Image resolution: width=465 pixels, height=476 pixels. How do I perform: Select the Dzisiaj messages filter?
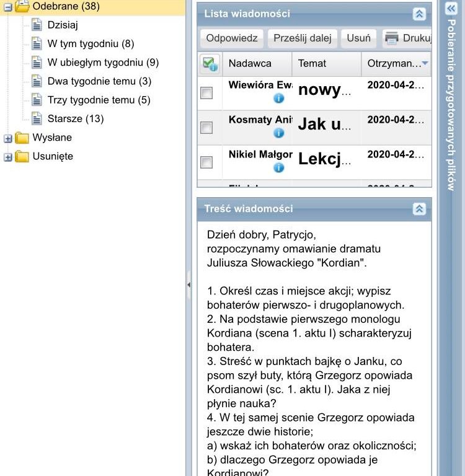pyautogui.click(x=63, y=25)
